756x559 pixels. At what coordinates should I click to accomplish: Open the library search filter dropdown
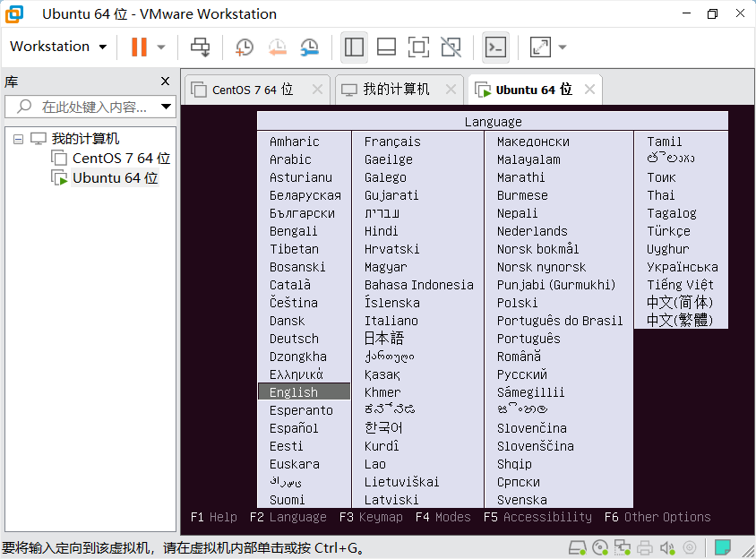pos(167,107)
